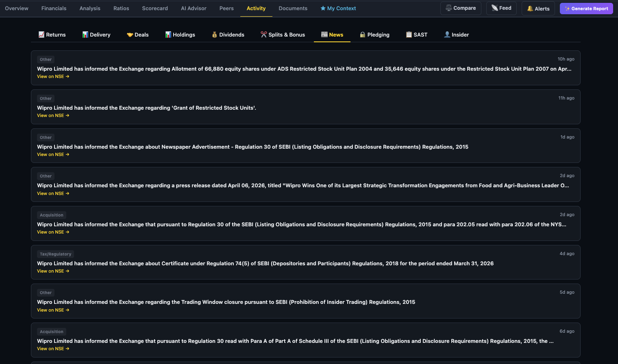Open the press release news card about Agri-Business win
Screen dimensions: 618x364
tap(306, 184)
